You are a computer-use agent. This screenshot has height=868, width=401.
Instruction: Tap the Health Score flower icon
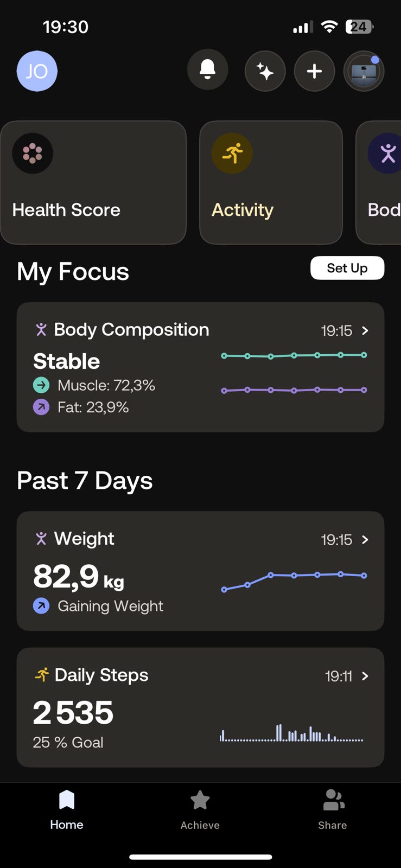33,154
